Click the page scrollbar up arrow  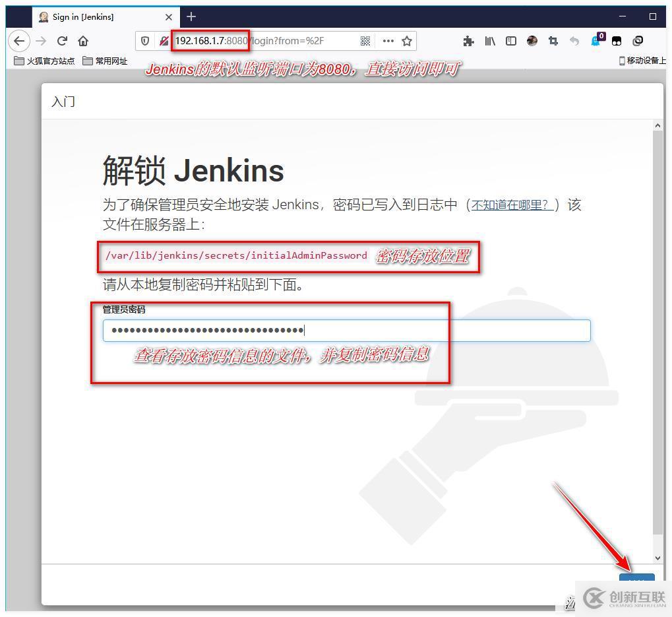[657, 125]
